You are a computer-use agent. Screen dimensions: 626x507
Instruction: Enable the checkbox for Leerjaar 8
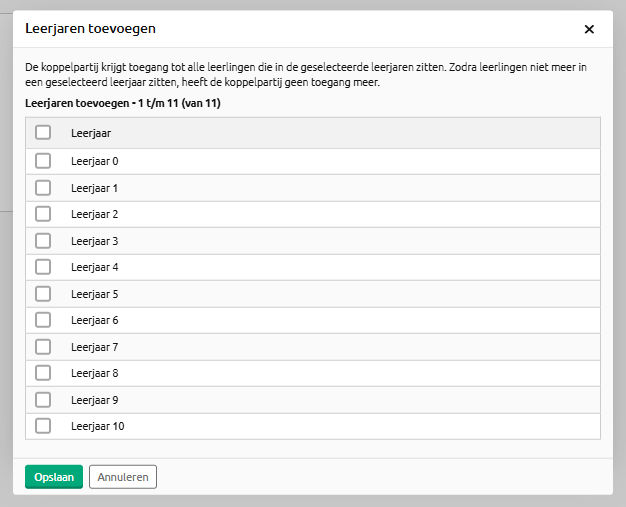(x=43, y=373)
